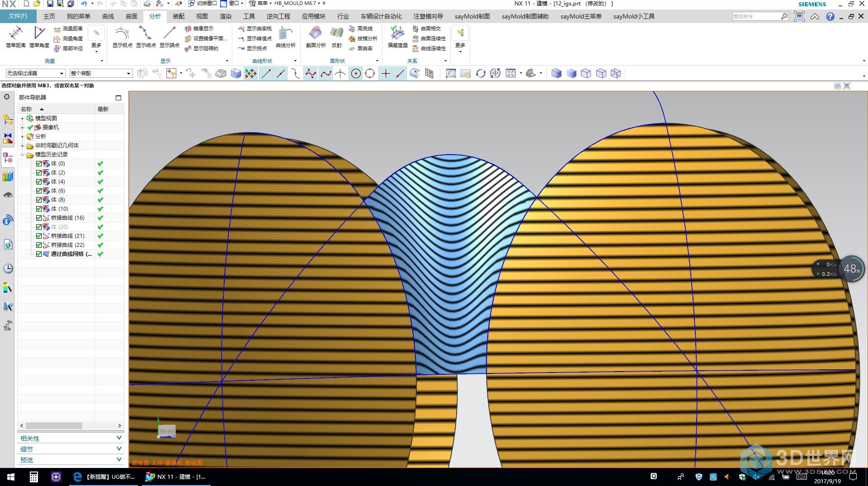
Task: Click the rotate view icon
Action: coord(481,73)
